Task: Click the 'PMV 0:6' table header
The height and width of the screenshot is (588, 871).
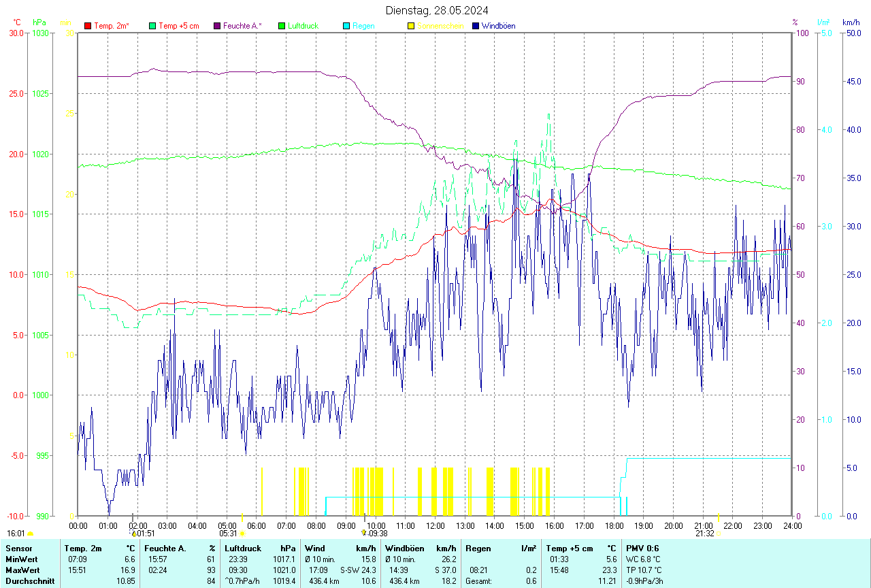Action: coord(642,549)
